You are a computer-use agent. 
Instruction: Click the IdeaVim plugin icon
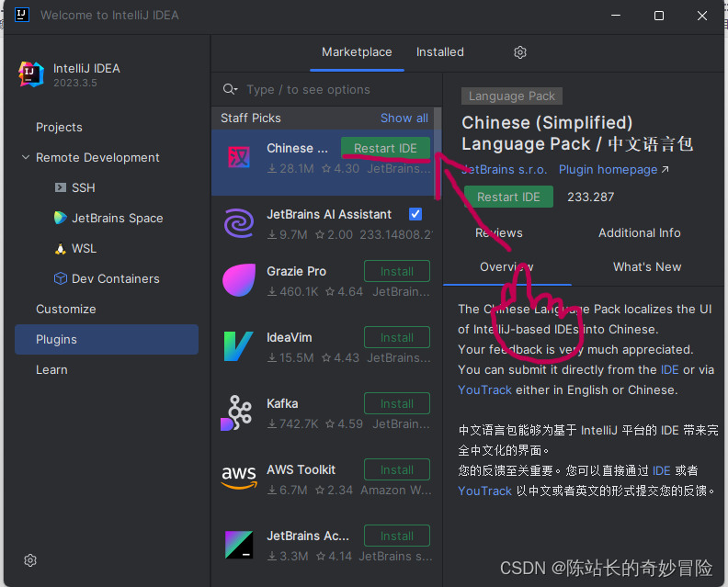(x=239, y=346)
